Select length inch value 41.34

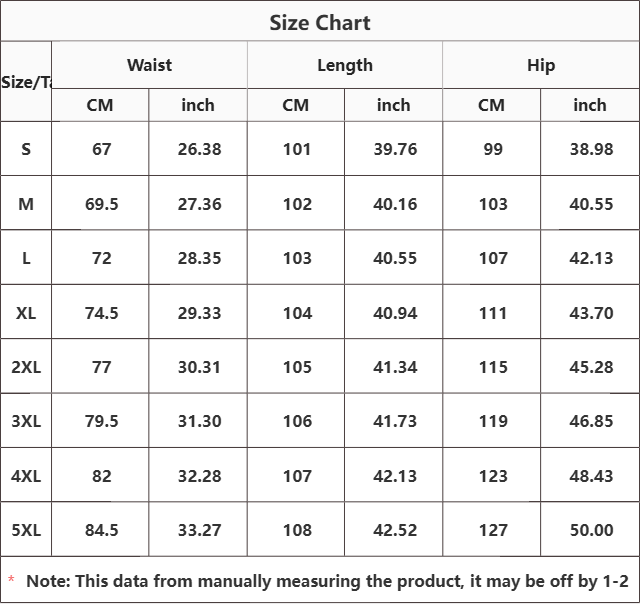click(x=395, y=367)
